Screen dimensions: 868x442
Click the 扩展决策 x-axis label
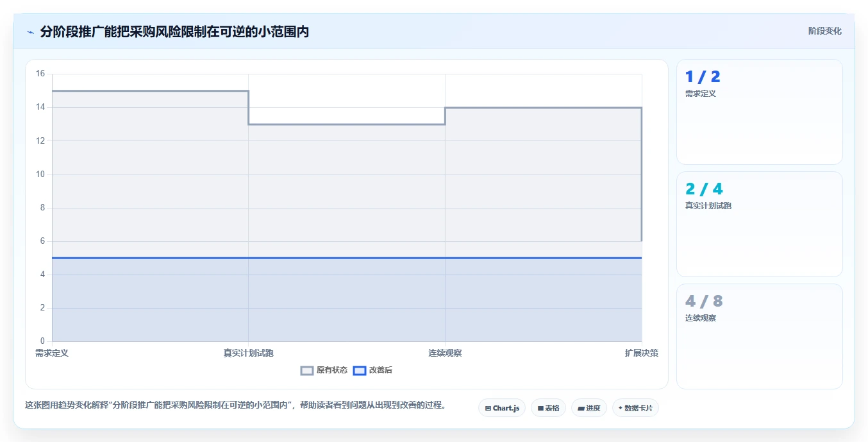642,353
